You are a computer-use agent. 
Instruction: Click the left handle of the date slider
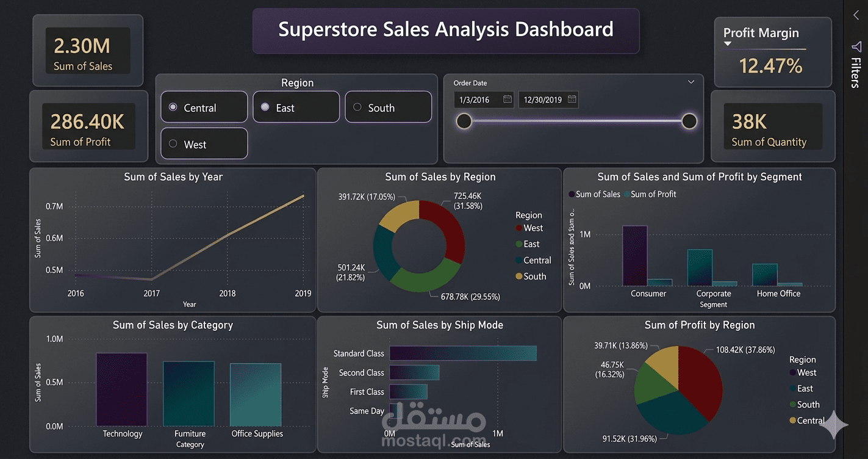point(464,121)
